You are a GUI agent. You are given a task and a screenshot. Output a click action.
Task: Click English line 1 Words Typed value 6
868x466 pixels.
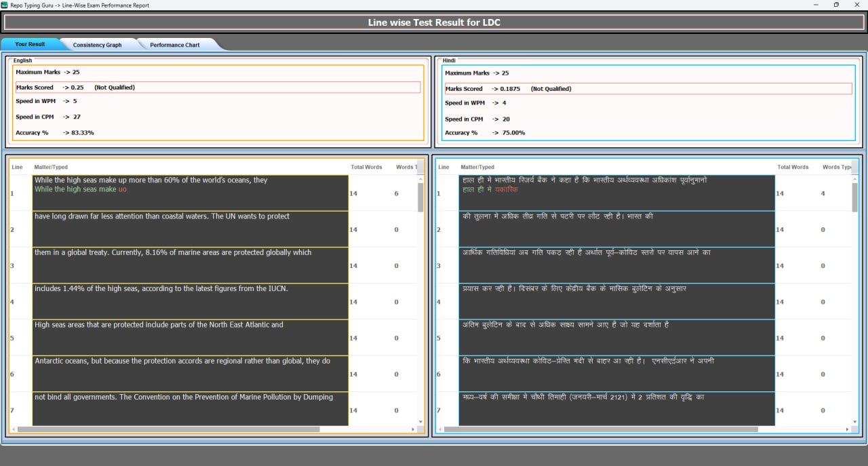click(397, 193)
